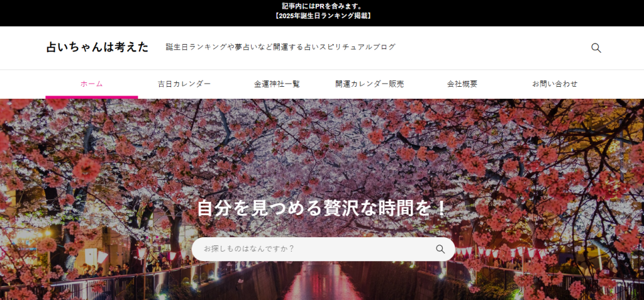The image size is (644, 300).
Task: Click the crowd on the left riverside walkway
Action: pos(107,270)
